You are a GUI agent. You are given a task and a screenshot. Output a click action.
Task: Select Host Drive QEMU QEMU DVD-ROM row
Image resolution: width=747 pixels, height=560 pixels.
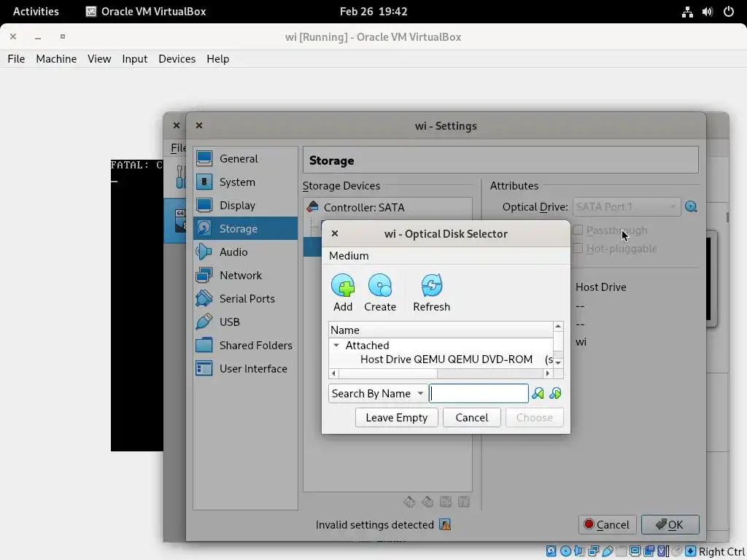pos(441,359)
